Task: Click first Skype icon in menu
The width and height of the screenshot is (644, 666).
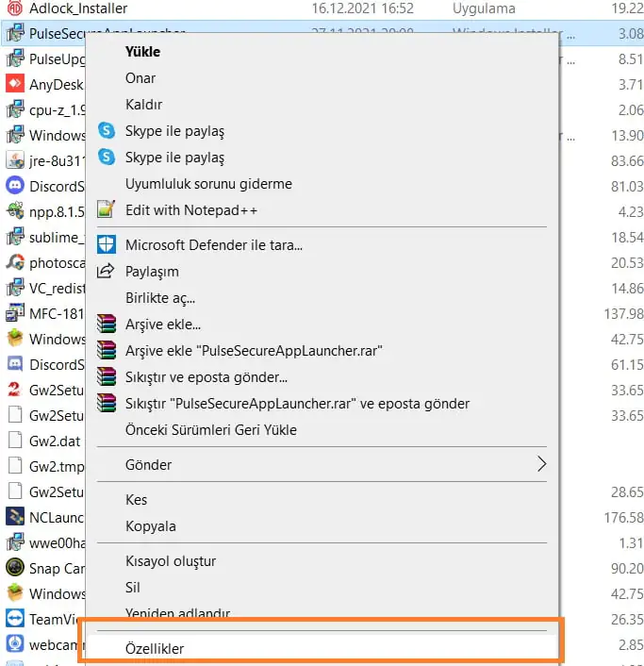Action: point(107,130)
